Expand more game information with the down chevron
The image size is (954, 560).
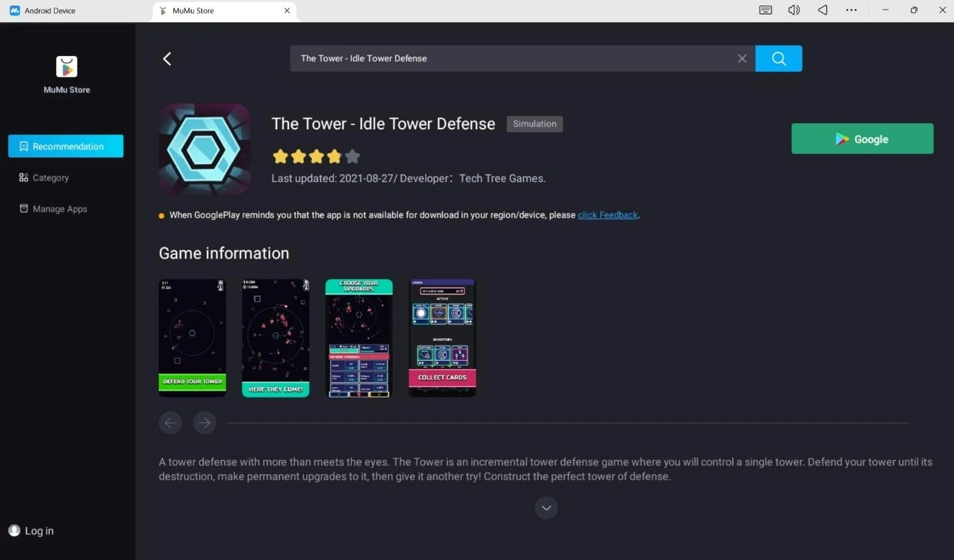tap(546, 507)
